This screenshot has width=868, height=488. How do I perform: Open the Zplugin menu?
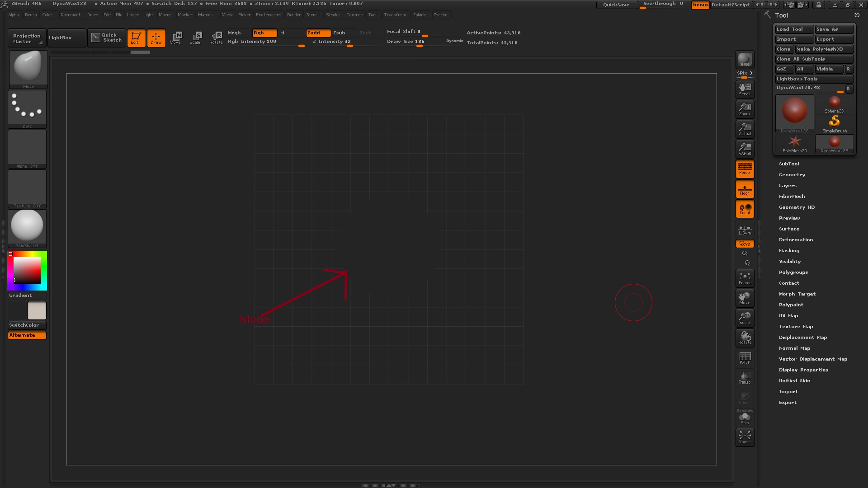click(x=420, y=15)
